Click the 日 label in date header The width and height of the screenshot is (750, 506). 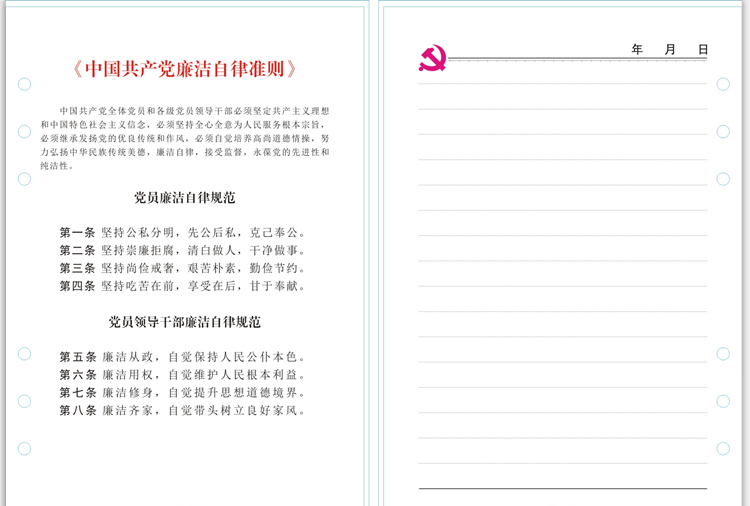click(703, 49)
